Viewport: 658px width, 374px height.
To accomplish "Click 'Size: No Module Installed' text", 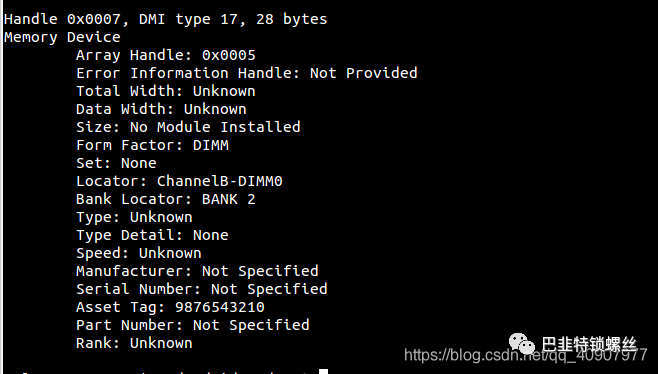I will point(188,127).
